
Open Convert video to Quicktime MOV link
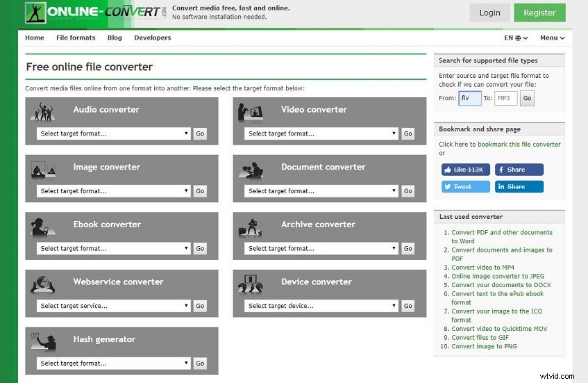(499, 329)
